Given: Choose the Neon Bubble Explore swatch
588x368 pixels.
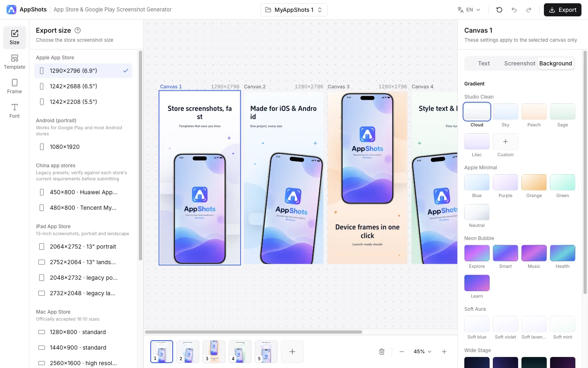Looking at the screenshot, I should click(477, 253).
